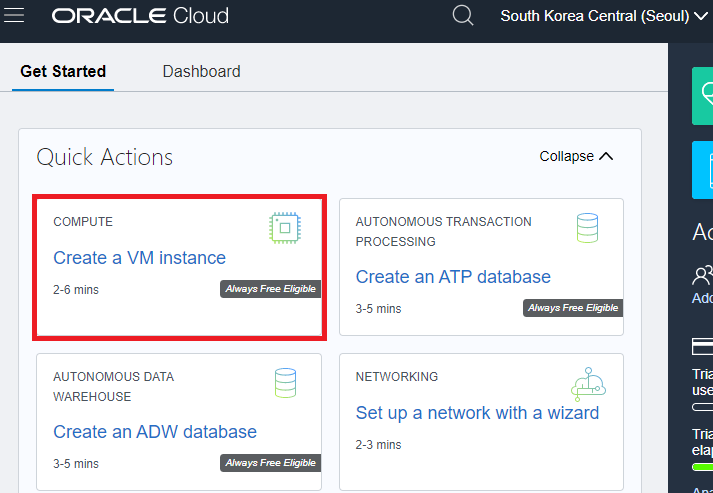Click the green chat tile in sidebar
Viewport: 713px width, 493px height.
tap(703, 96)
